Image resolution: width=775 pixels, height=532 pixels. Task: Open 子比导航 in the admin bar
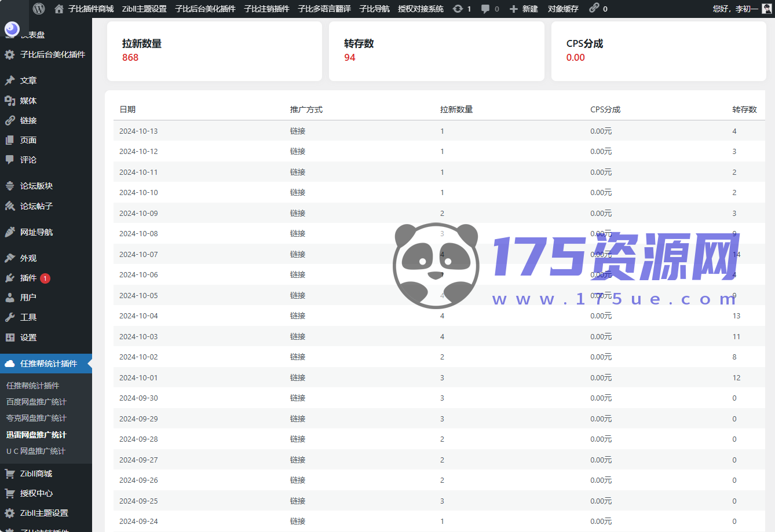pos(374,9)
